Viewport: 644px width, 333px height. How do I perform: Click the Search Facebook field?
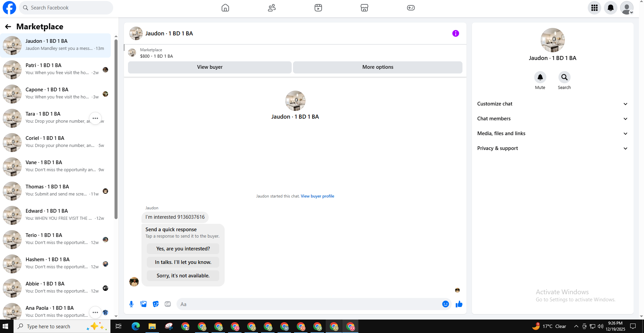[66, 8]
